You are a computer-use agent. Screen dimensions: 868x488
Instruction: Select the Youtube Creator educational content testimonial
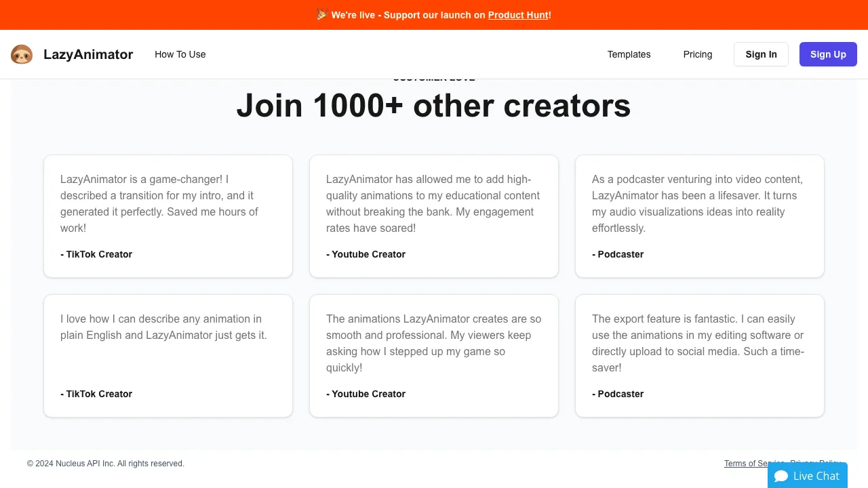[x=434, y=216]
